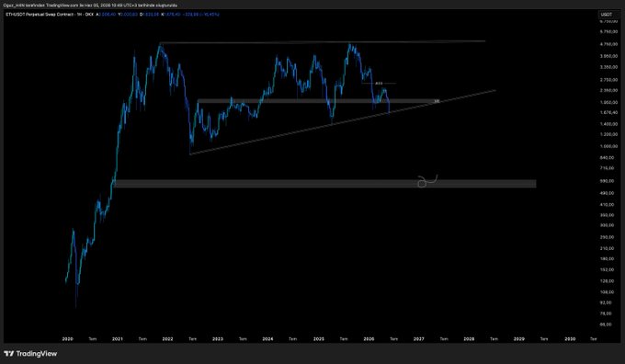625x364 pixels.
Task: Select the ascending trendline drawing
Action: point(343,122)
